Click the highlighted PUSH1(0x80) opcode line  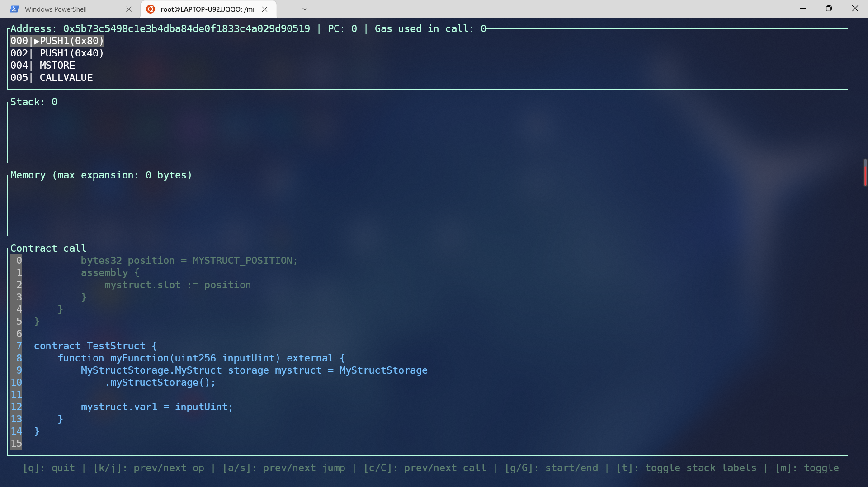pyautogui.click(x=57, y=41)
